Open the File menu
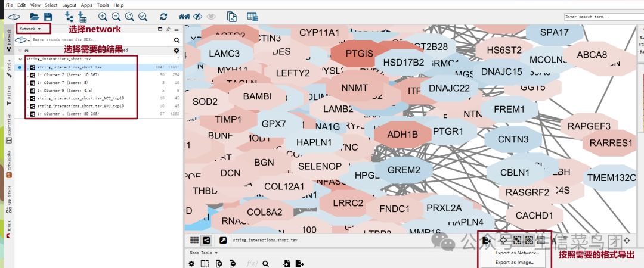This screenshot has height=268, width=644. 9,5
